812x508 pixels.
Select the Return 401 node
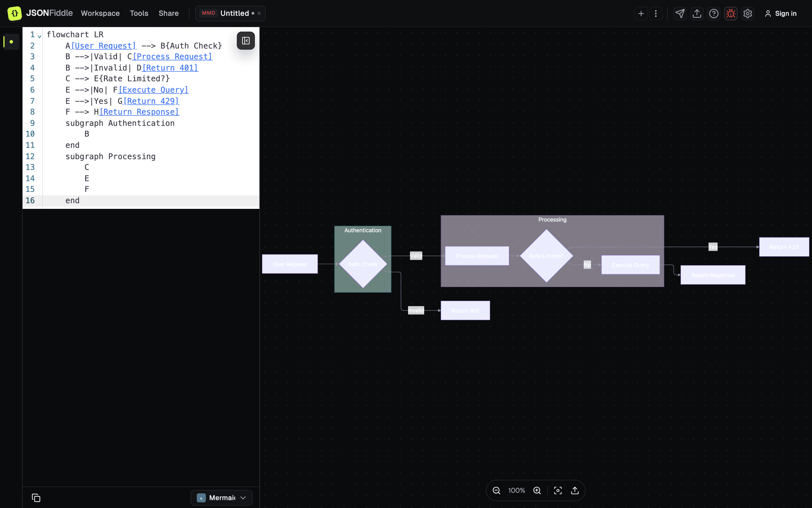(465, 311)
